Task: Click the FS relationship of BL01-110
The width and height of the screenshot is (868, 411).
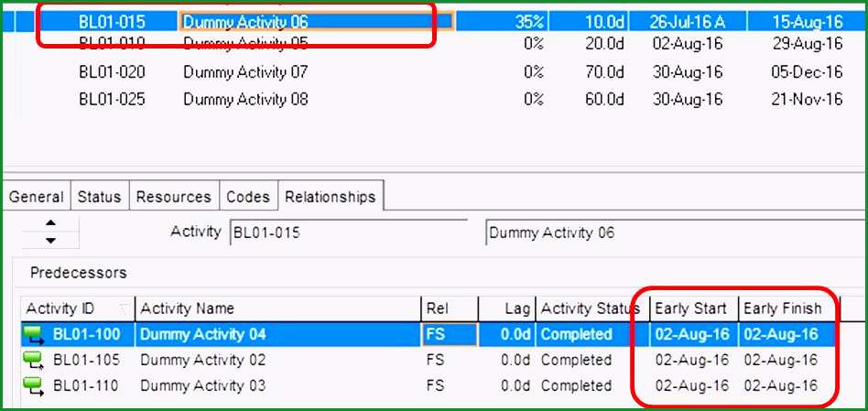Action: [x=436, y=385]
